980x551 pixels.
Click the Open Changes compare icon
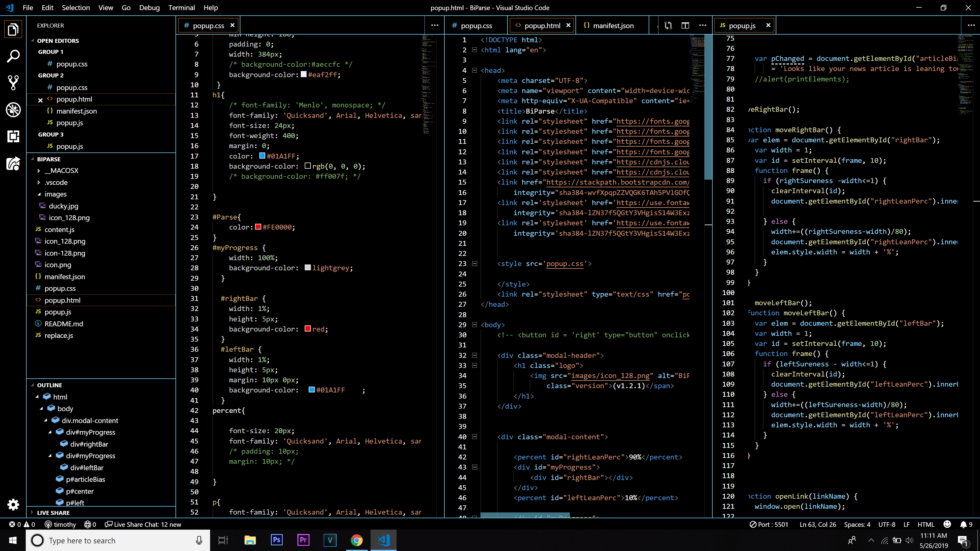pos(668,25)
